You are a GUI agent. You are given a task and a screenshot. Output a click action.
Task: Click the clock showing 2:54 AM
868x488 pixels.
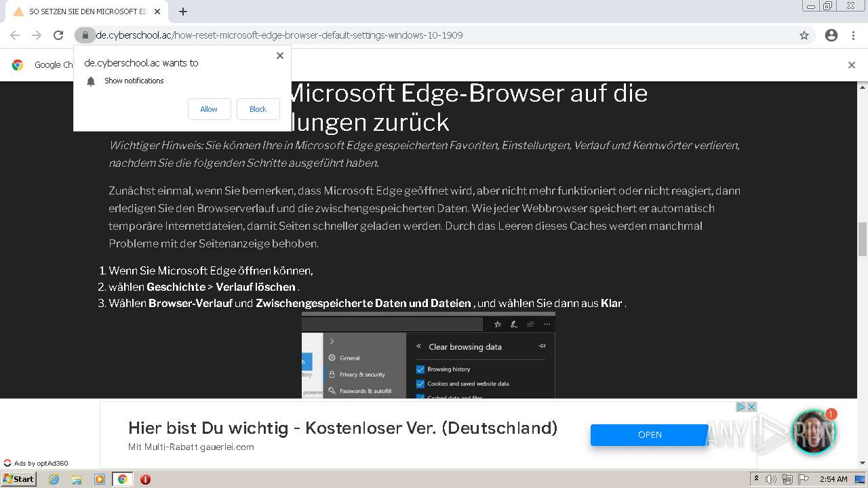[x=833, y=479]
